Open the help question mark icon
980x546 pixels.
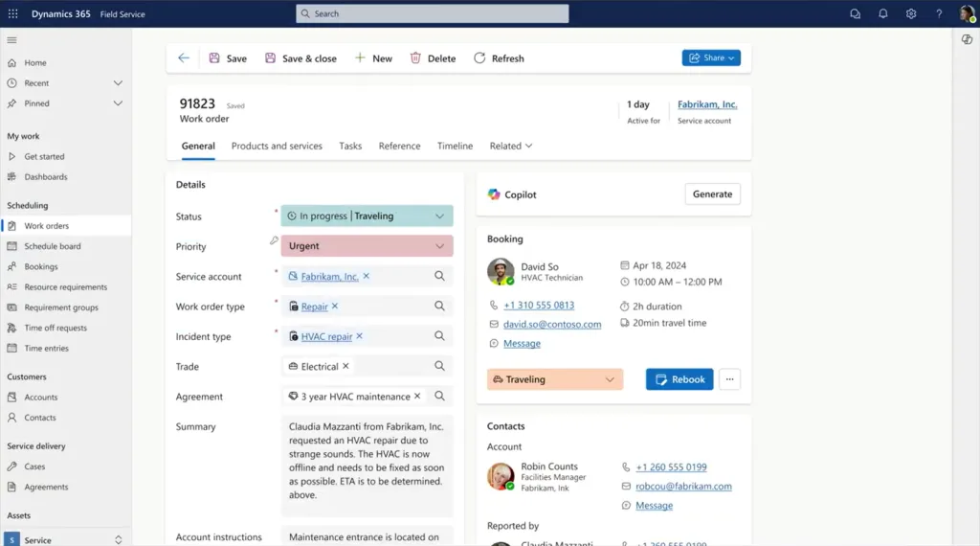[x=939, y=13]
